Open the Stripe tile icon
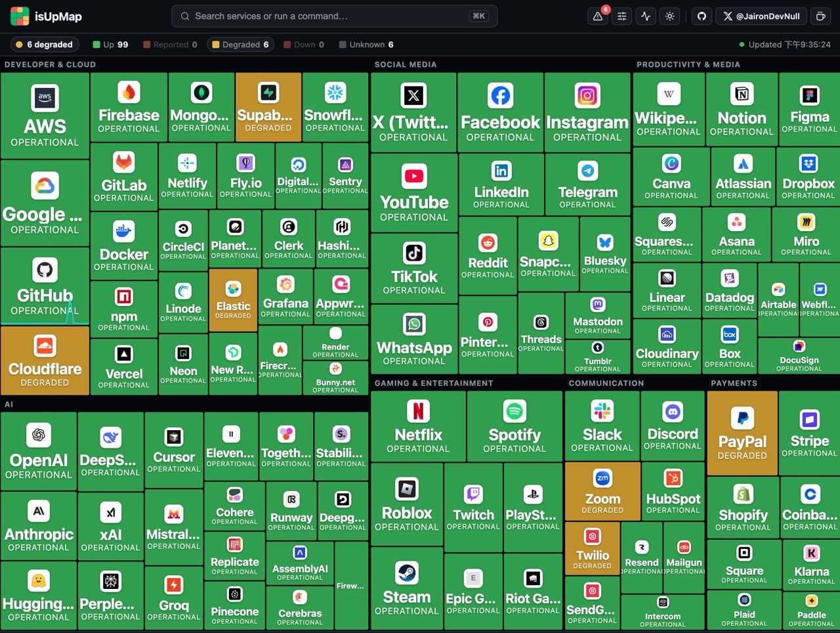Image resolution: width=840 pixels, height=633 pixels. [x=809, y=419]
